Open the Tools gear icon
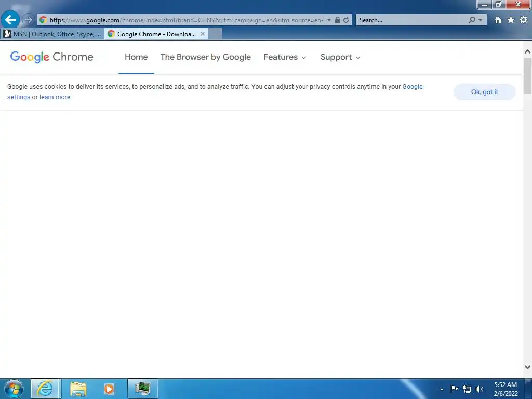Image resolution: width=532 pixels, height=399 pixels. (524, 20)
